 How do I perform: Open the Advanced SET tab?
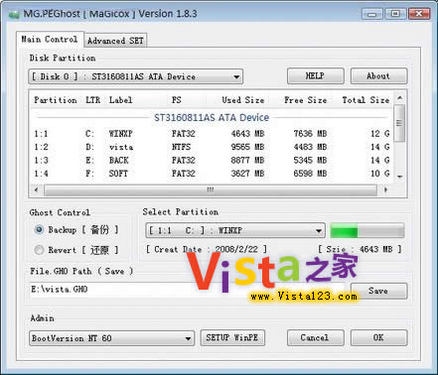tap(115, 41)
